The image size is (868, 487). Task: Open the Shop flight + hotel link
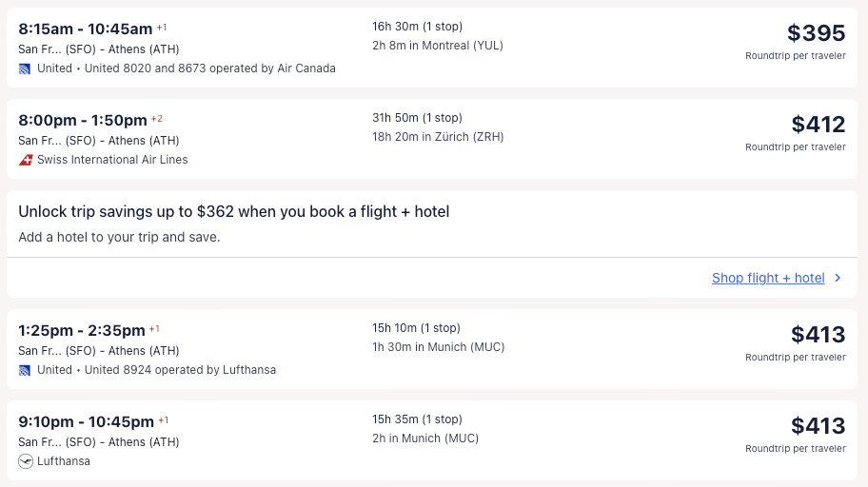(x=768, y=278)
